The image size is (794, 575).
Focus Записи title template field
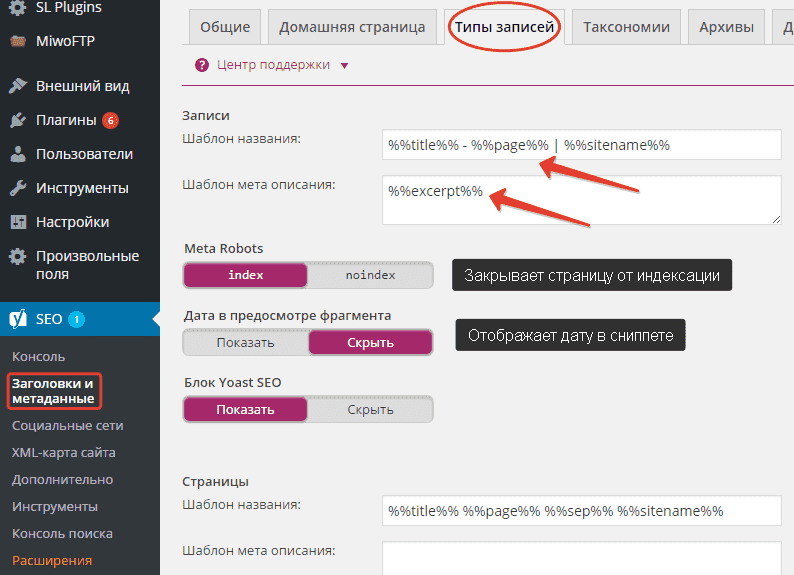[582, 145]
